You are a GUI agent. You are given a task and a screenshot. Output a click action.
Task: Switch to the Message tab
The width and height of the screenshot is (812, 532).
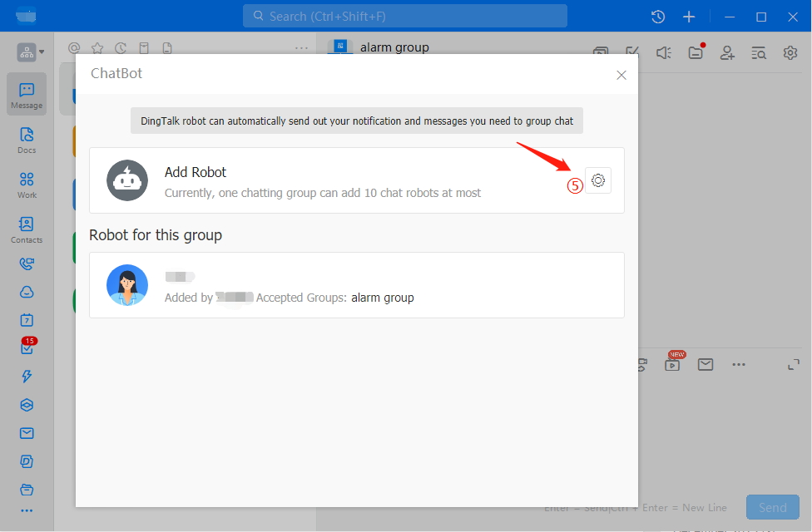tap(27, 95)
